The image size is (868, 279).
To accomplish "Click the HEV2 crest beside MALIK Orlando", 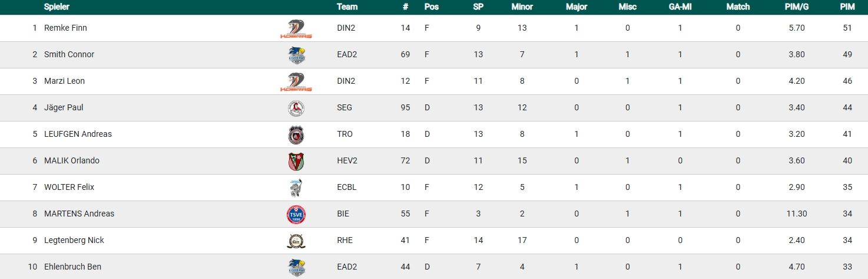I will [296, 161].
